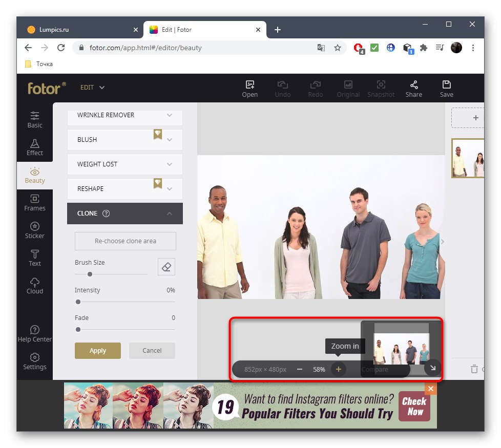
Task: Select the Beauty sidebar tab
Action: [34, 175]
